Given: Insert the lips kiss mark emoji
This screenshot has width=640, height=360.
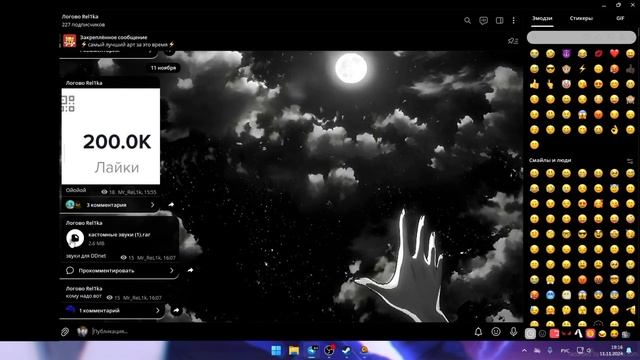Looking at the screenshot, I should click(598, 53).
